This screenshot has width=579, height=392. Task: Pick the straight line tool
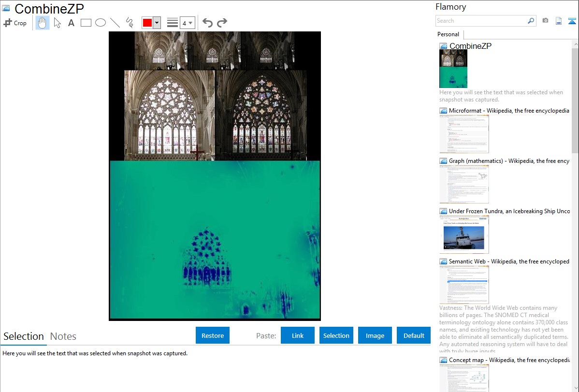[x=115, y=23]
